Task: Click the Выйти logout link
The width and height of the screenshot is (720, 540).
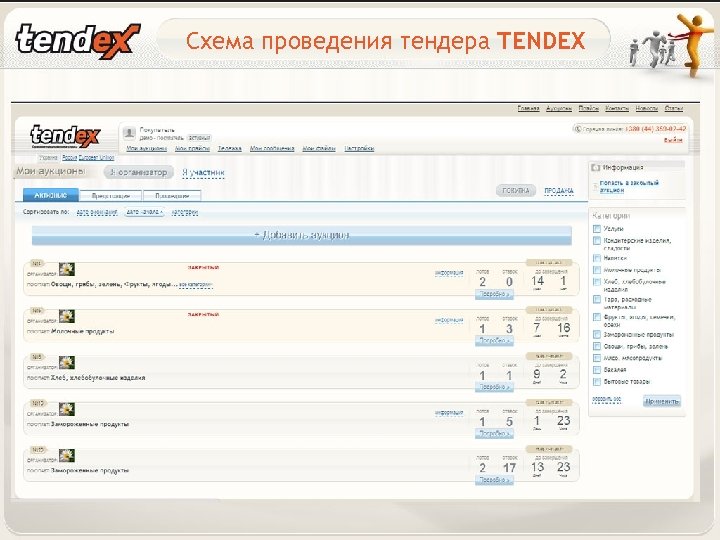Action: click(x=673, y=140)
